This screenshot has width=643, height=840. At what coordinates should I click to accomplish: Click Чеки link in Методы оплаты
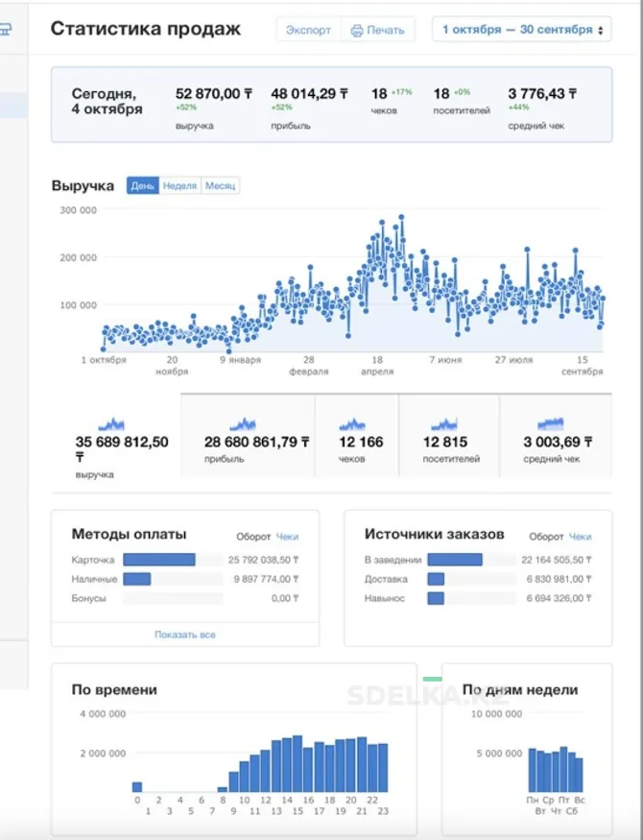pos(288,537)
